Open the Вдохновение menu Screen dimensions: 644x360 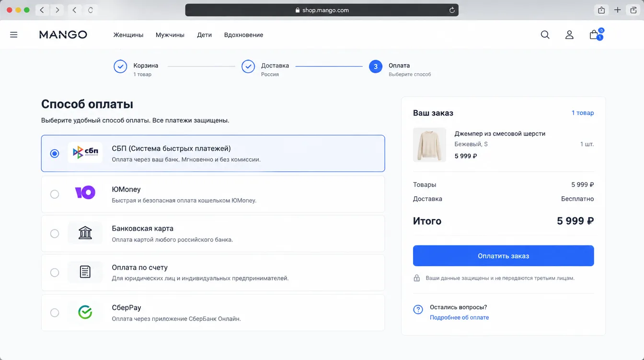(243, 35)
